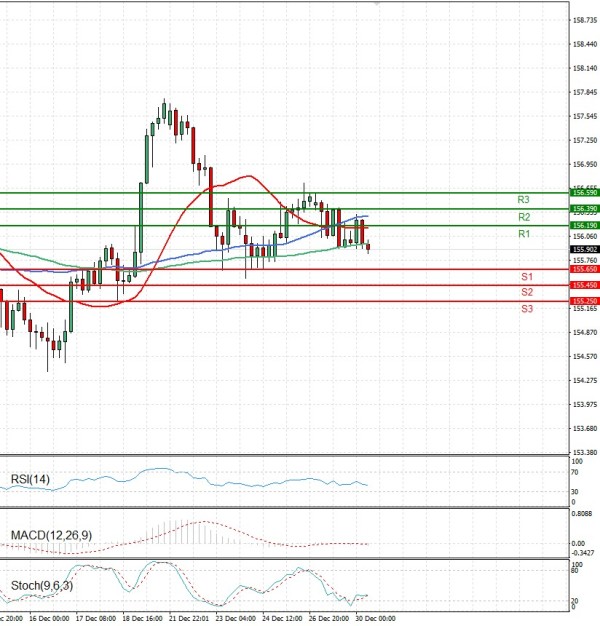Click the green 156.590 price tag
The height and width of the screenshot is (626, 600).
pos(584,191)
